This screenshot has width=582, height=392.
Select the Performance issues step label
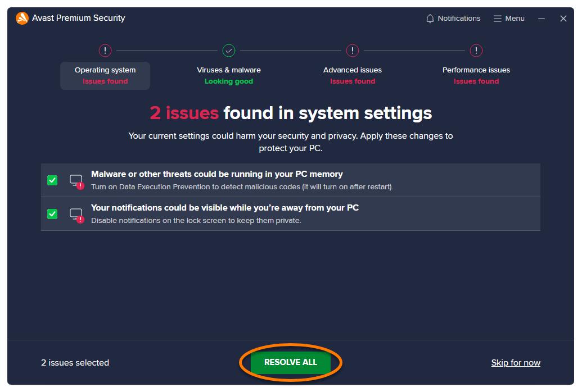(476, 70)
